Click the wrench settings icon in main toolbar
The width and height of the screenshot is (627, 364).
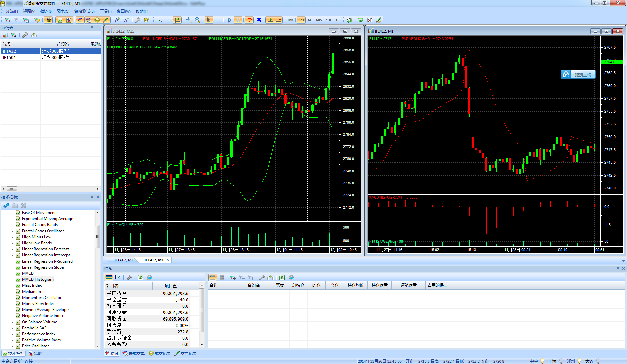138,20
